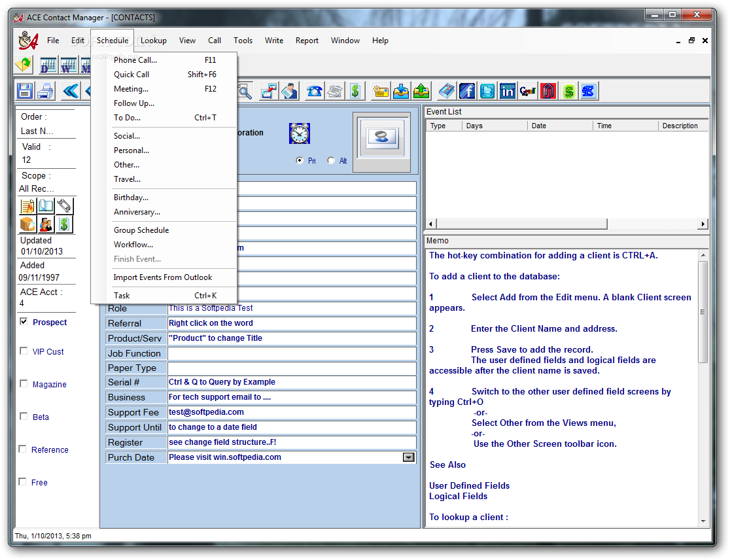The height and width of the screenshot is (560, 730).
Task: Click Event List right scroll arrow
Action: tap(703, 224)
